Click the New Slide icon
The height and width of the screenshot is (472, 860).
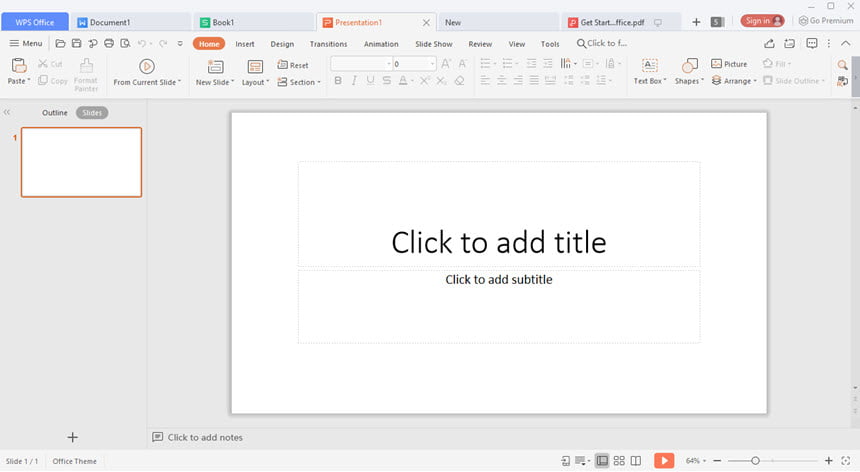pos(215,67)
